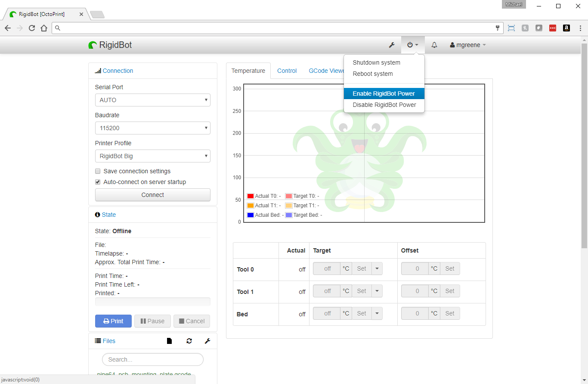Expand Bed target preset dropdown

377,313
